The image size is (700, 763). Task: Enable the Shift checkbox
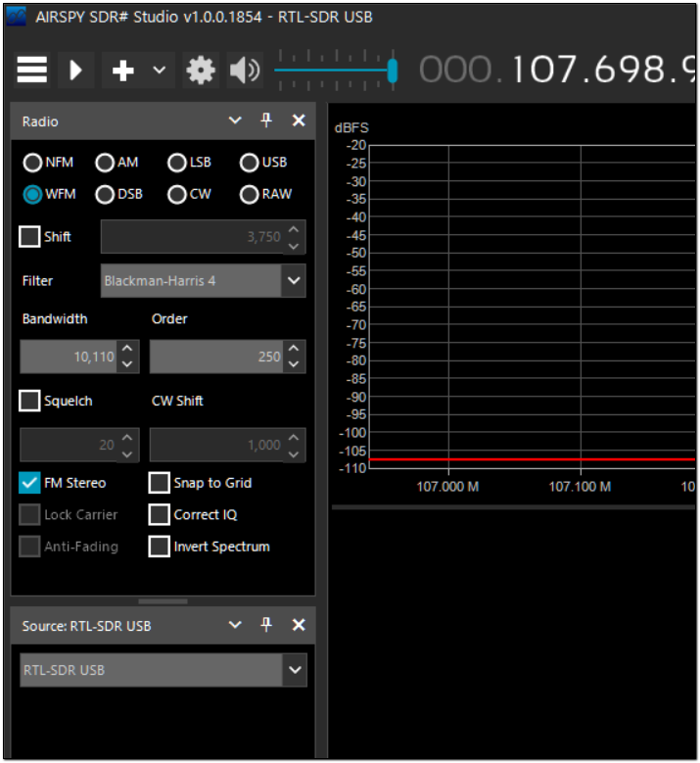tap(29, 236)
